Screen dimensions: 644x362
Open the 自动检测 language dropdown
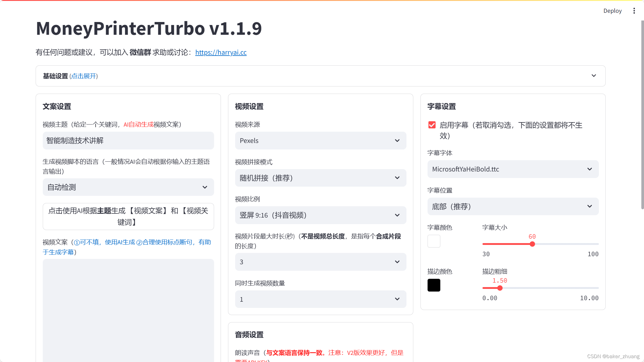tap(128, 187)
